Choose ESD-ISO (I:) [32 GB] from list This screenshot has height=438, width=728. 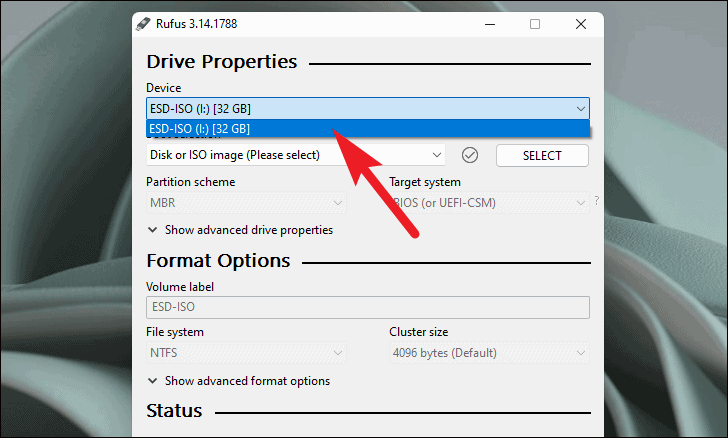pyautogui.click(x=368, y=129)
